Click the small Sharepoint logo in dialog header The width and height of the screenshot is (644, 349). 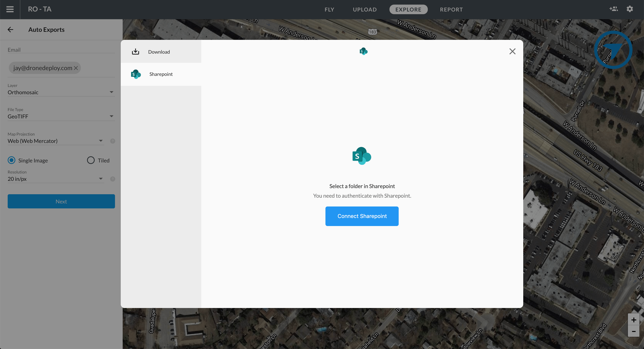coord(364,51)
